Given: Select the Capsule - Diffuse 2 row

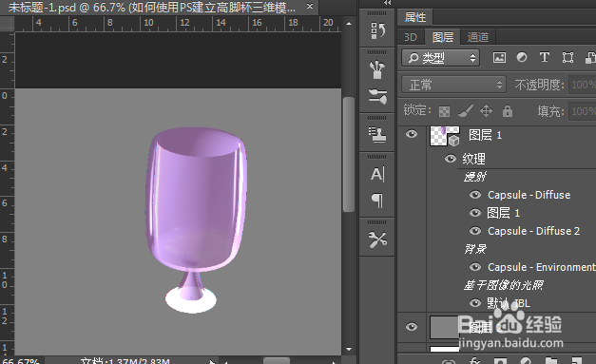Looking at the screenshot, I should coord(532,231).
